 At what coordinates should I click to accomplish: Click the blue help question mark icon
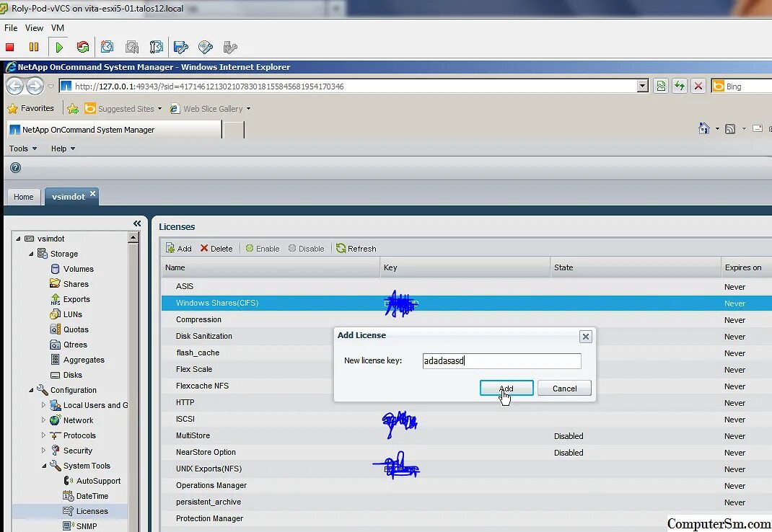click(15, 168)
